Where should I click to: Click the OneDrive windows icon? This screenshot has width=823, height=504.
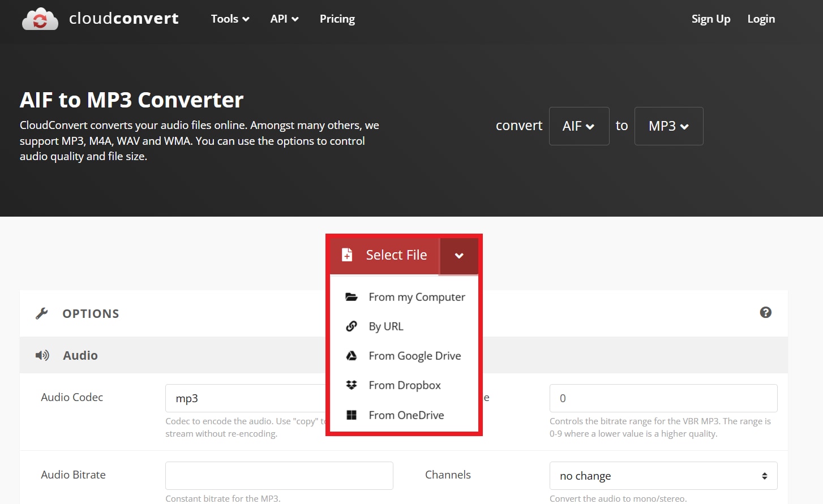tap(352, 415)
